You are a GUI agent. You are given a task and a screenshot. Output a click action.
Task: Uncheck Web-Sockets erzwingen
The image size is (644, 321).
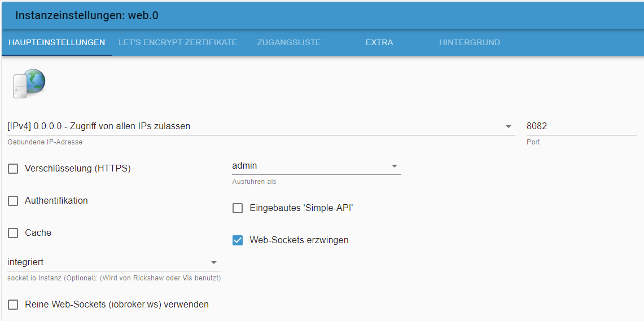238,240
